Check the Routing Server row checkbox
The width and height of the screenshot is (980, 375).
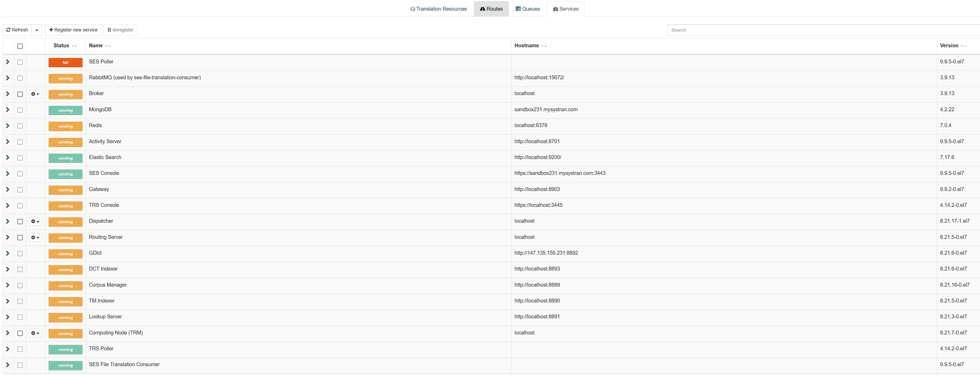(20, 238)
